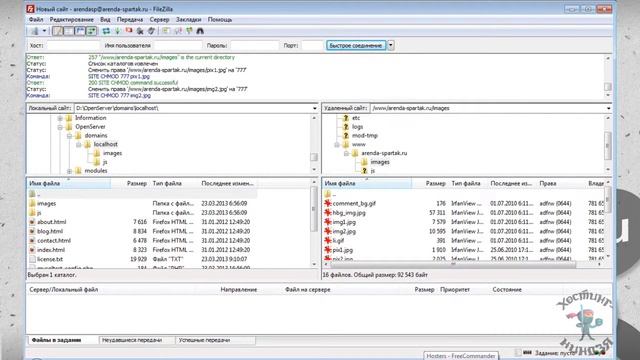
Task: Toggle directory comparison icon
Action: [178, 31]
